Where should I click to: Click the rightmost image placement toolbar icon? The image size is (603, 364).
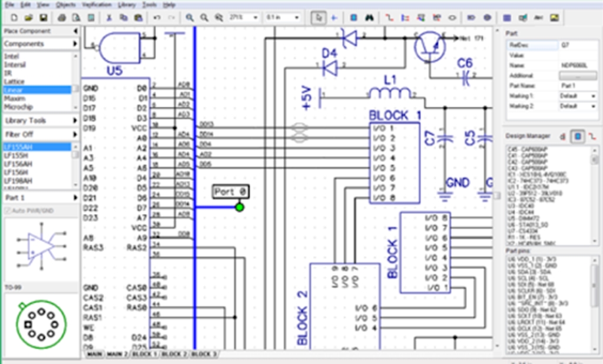pyautogui.click(x=554, y=18)
